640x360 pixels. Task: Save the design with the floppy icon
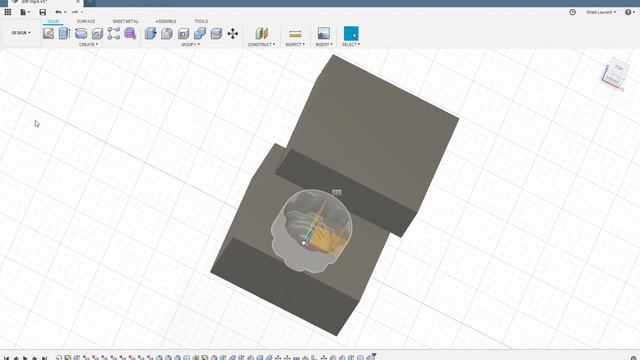coord(42,12)
